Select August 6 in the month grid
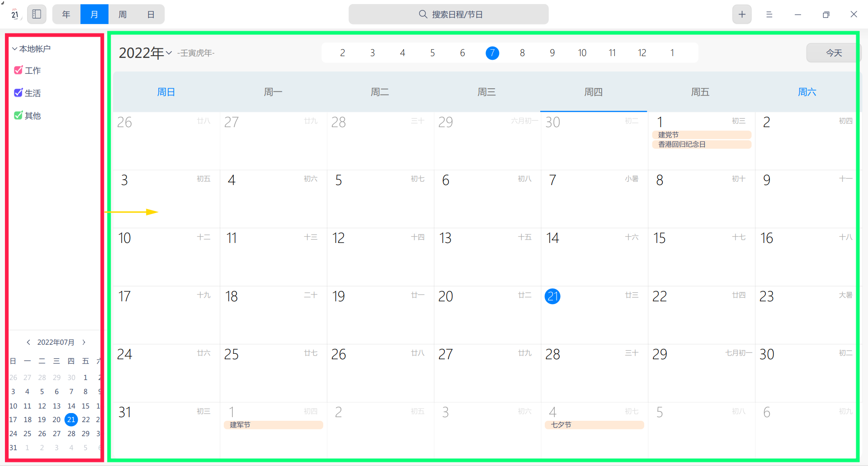868x466 pixels. [808, 431]
